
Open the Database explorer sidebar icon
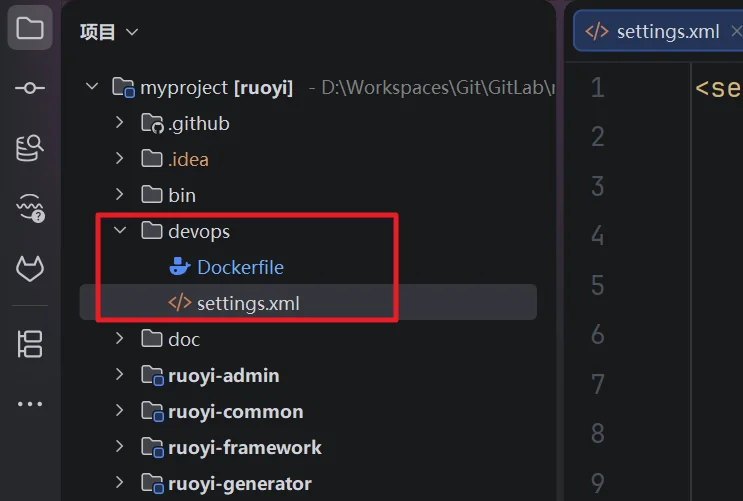pyautogui.click(x=29, y=148)
